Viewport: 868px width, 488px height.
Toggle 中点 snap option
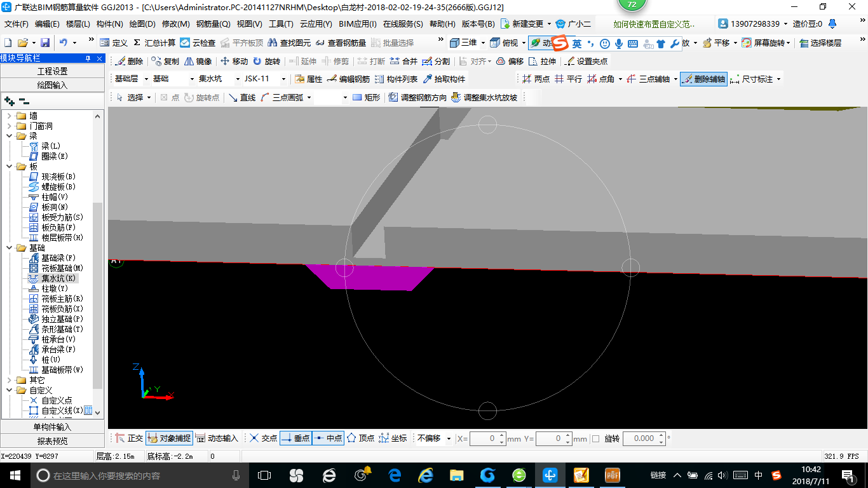pos(328,438)
